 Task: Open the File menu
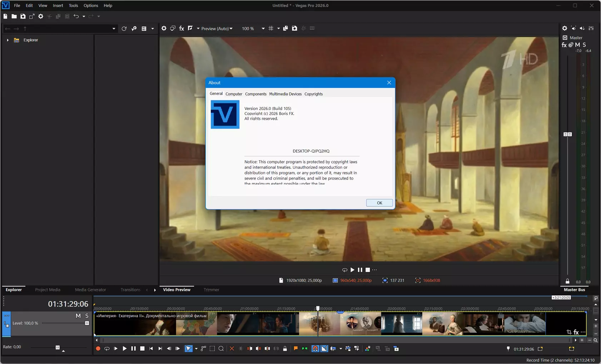17,6
